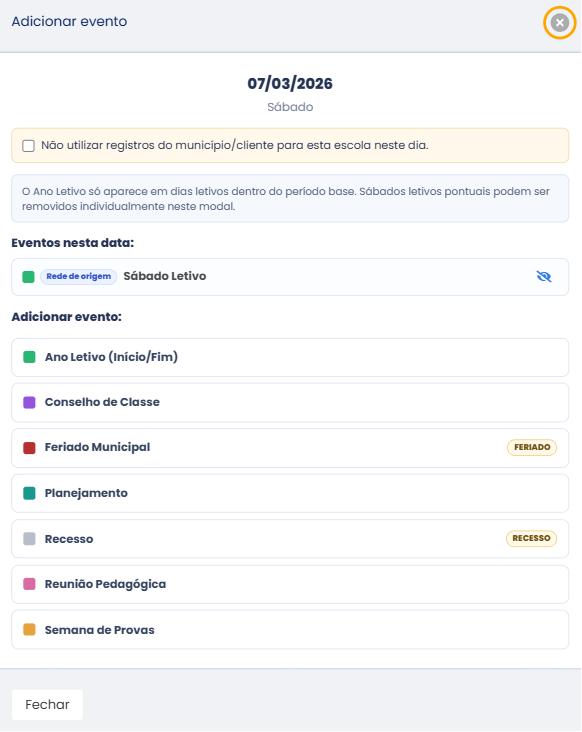Add Conselho de Classe event
Viewport: 582px width, 732px height.
point(290,402)
